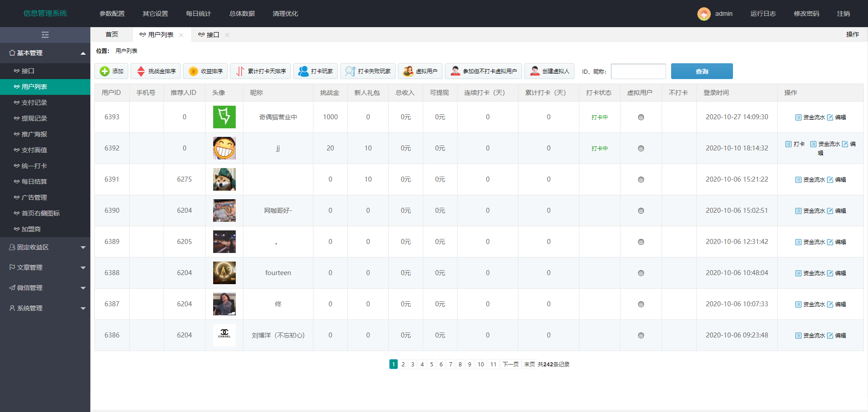The image size is (868, 412).
Task: Toggle 虚拟用户 radio for user 6387
Action: 641,304
